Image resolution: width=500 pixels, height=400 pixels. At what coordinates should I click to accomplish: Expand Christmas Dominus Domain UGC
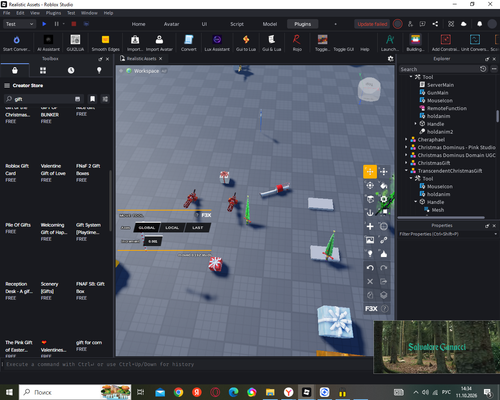(x=406, y=155)
